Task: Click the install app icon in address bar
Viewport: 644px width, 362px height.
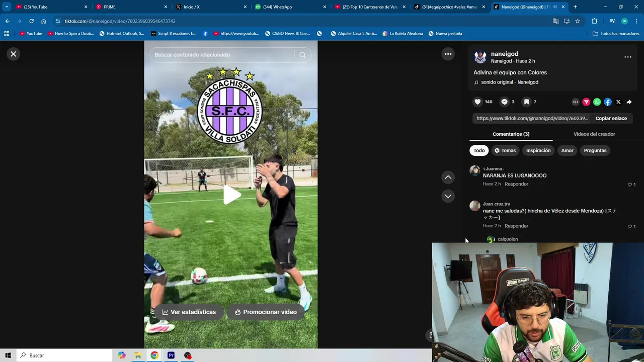Action: coord(567,21)
